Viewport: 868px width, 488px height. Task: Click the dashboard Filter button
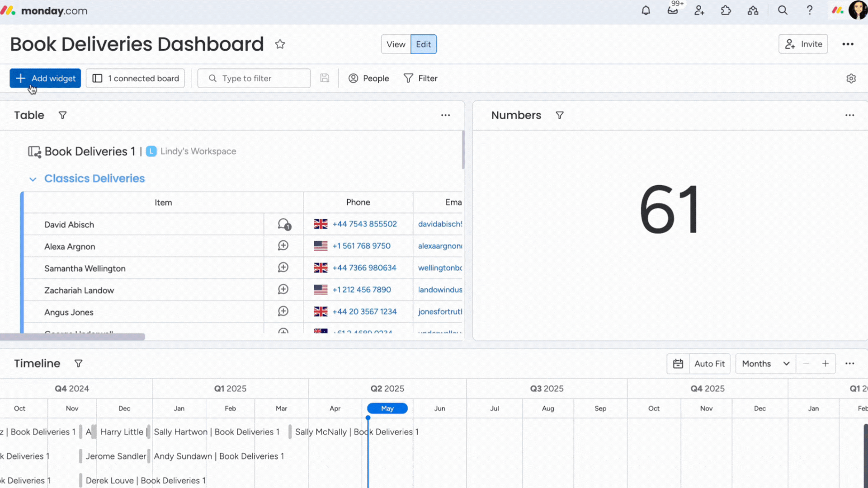[420, 78]
